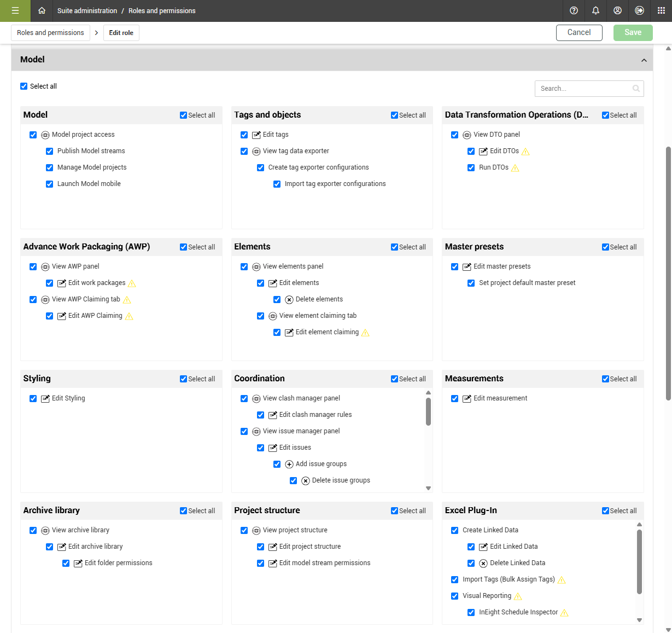Go to home icon in header
672x633 pixels.
click(42, 10)
